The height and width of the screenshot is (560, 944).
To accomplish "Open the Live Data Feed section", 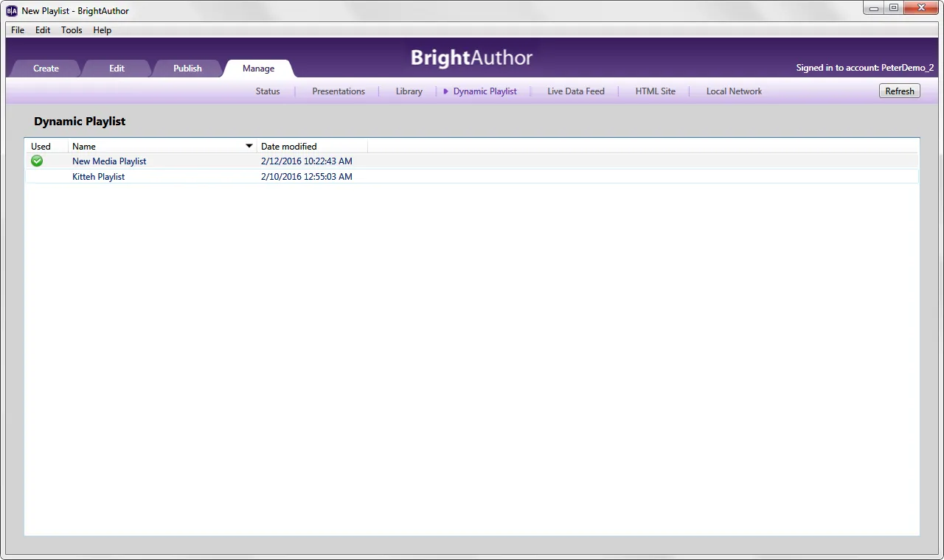I will coord(576,91).
